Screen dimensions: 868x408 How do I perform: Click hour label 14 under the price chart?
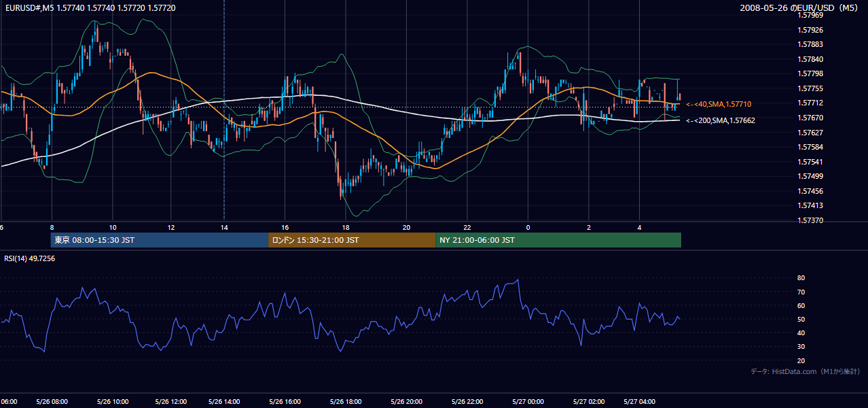click(x=224, y=228)
